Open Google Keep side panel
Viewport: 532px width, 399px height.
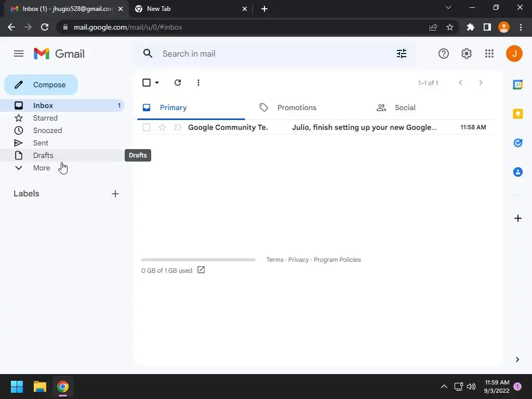coord(518,114)
